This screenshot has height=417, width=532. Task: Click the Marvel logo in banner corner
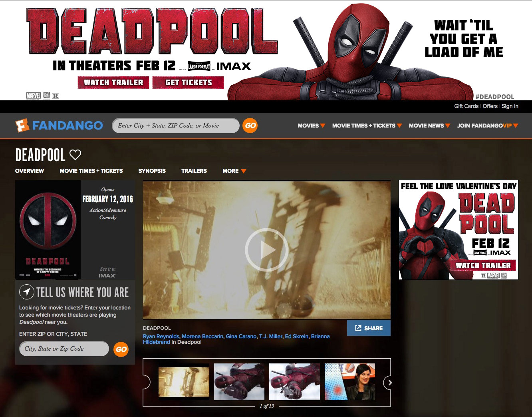click(x=33, y=96)
